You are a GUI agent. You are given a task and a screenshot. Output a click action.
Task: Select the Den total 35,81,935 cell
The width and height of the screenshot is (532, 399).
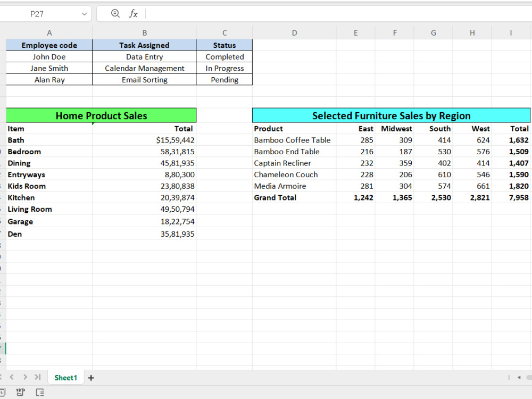[144, 234]
